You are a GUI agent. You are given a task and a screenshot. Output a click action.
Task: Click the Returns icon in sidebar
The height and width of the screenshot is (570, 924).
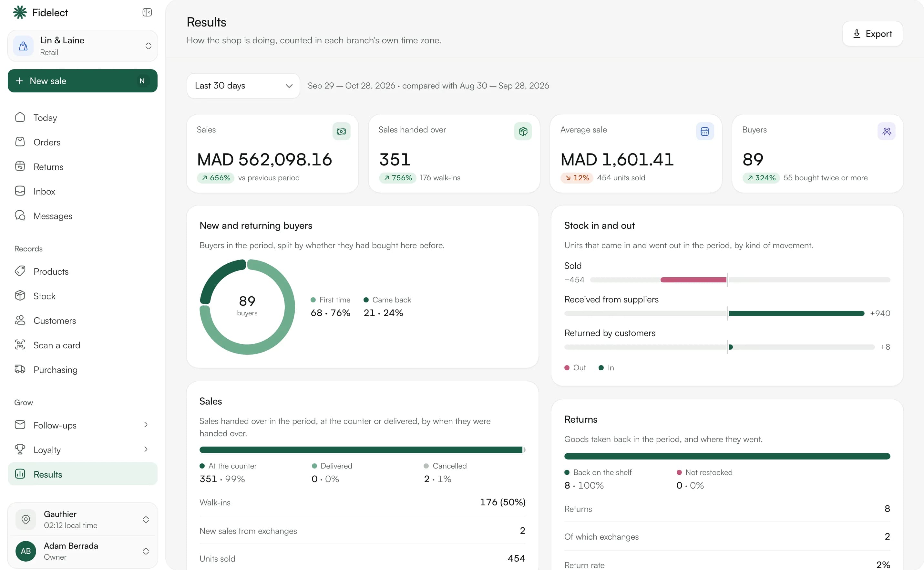(20, 166)
